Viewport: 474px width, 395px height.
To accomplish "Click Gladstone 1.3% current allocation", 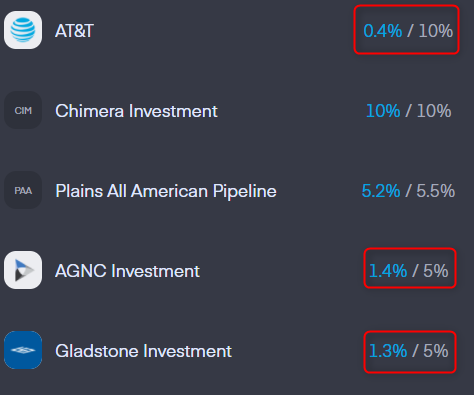I will click(x=388, y=351).
